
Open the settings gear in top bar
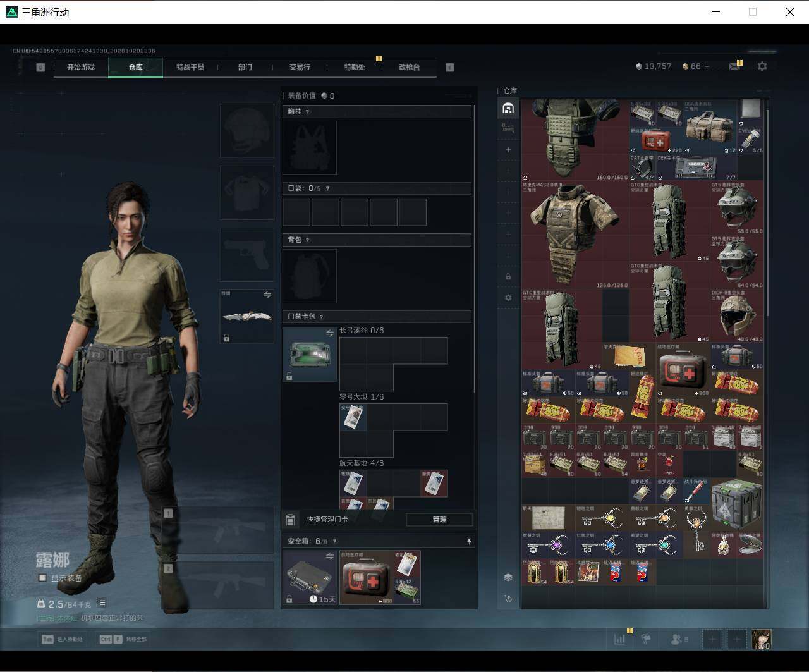762,66
